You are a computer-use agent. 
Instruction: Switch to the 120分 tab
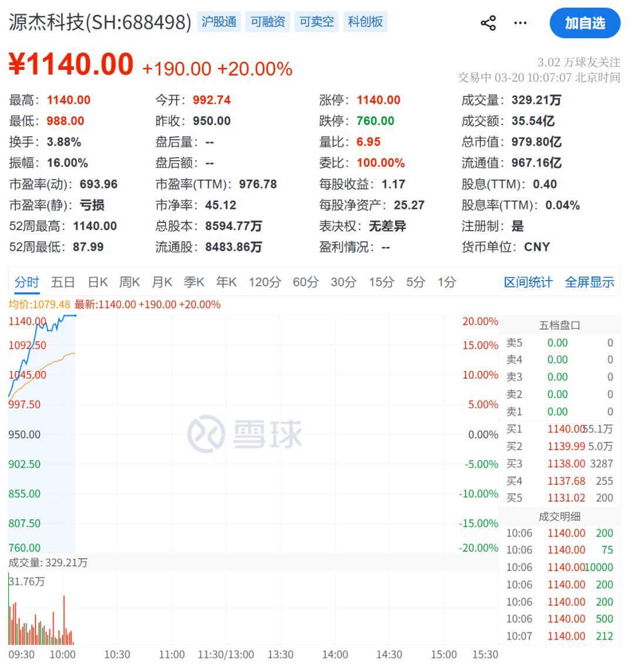point(265,282)
